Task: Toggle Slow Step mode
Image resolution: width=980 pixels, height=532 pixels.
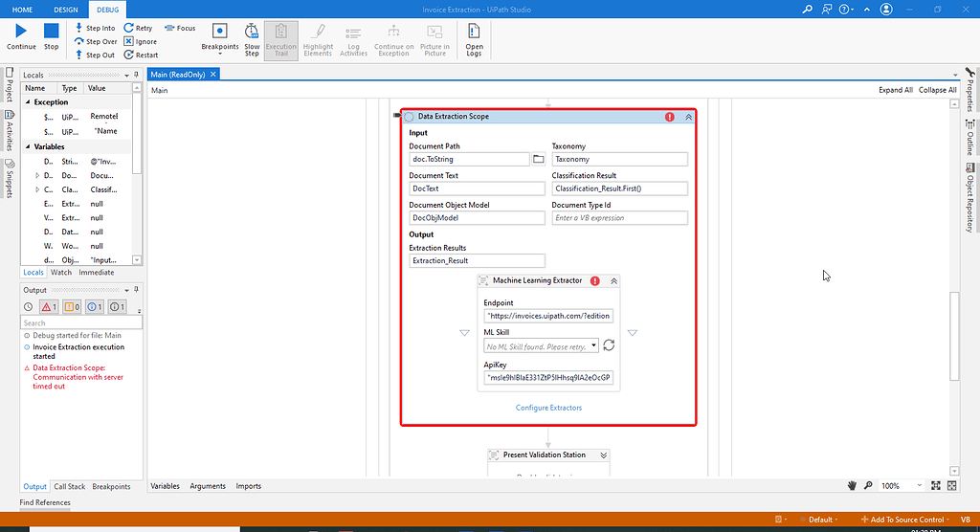Action: (252, 40)
